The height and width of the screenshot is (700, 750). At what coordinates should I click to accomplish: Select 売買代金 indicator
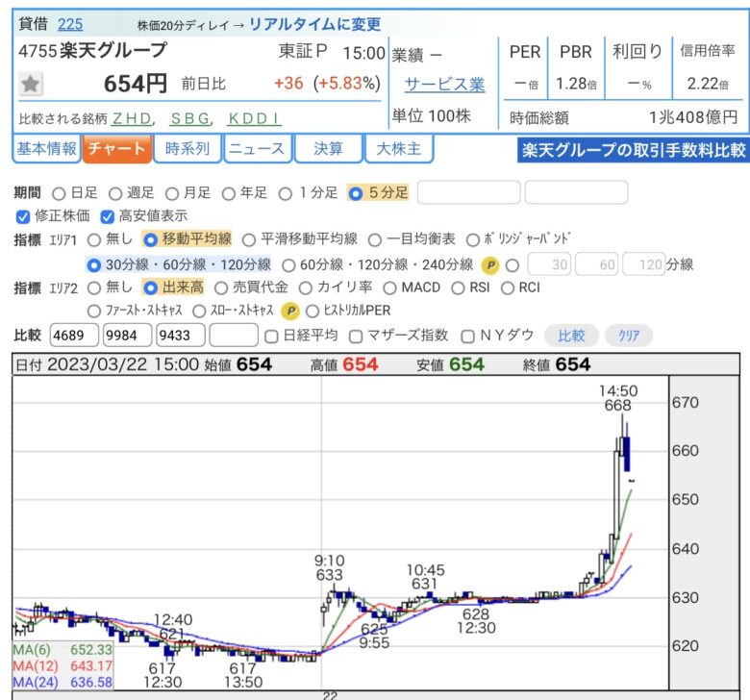221,288
